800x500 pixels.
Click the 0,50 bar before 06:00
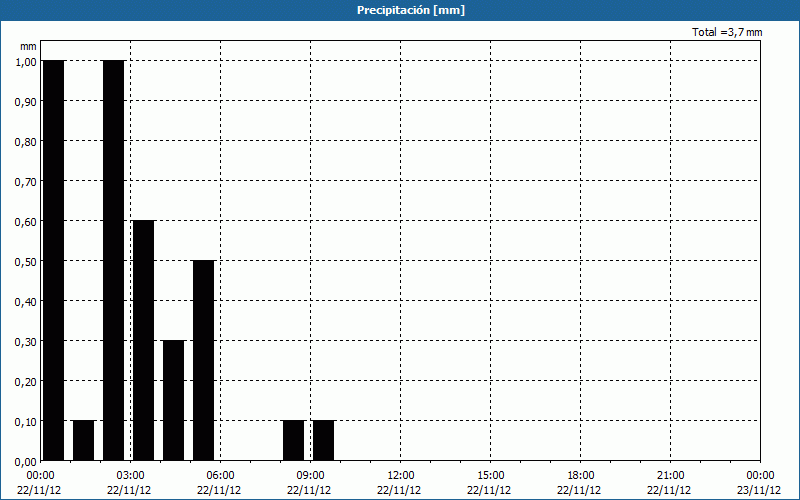pos(204,360)
